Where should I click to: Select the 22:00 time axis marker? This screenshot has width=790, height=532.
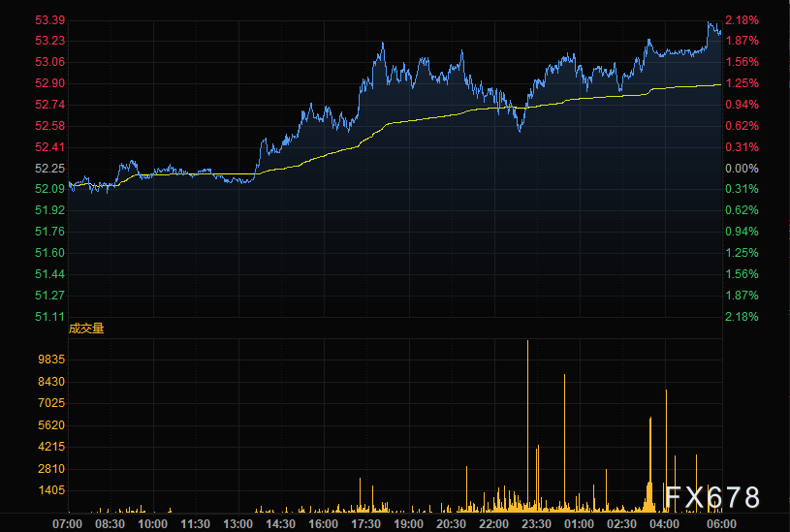(x=493, y=523)
